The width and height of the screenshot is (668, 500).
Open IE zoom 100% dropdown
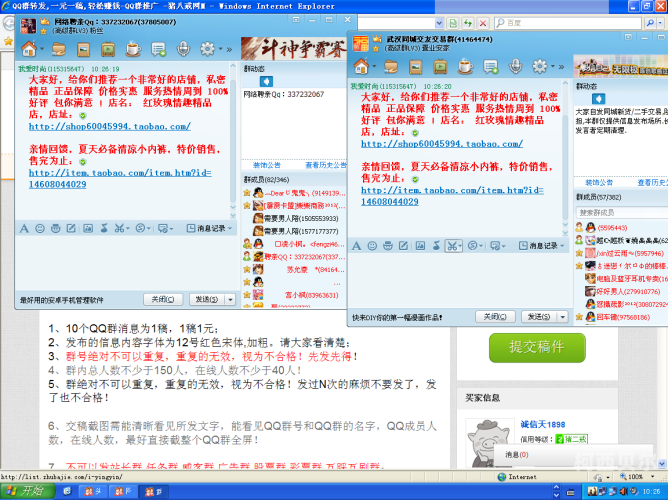pyautogui.click(x=653, y=477)
